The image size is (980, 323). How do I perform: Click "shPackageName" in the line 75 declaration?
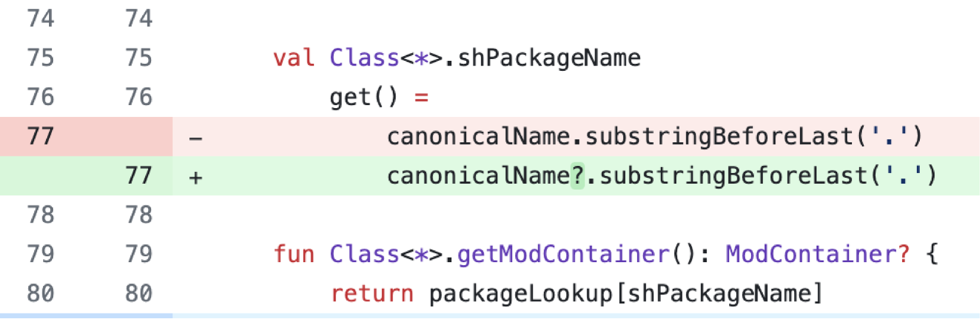(549, 58)
